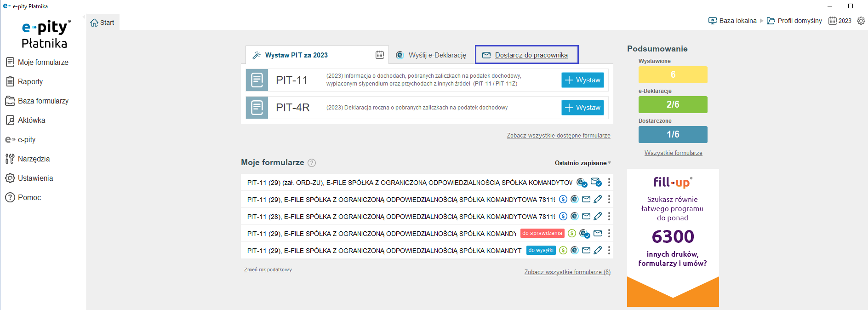
Task: Switch to 'Wyślij e-Deklarację' tab
Action: (432, 55)
